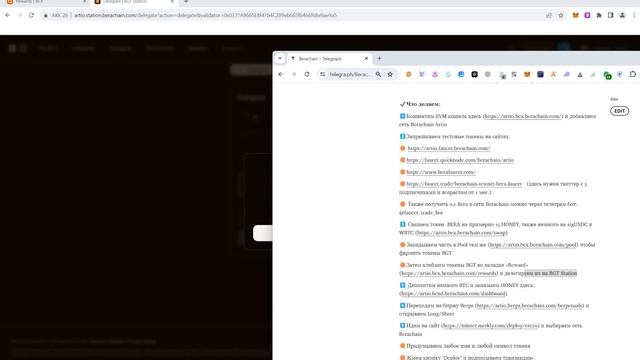Go forward in the Telegraph window
This screenshot has width=640, height=360.
click(294, 74)
